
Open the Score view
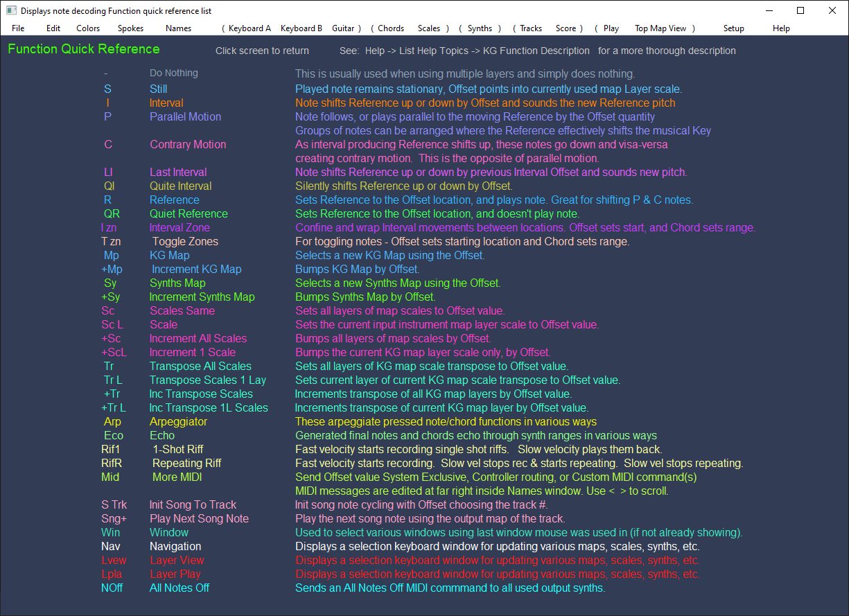tap(566, 28)
